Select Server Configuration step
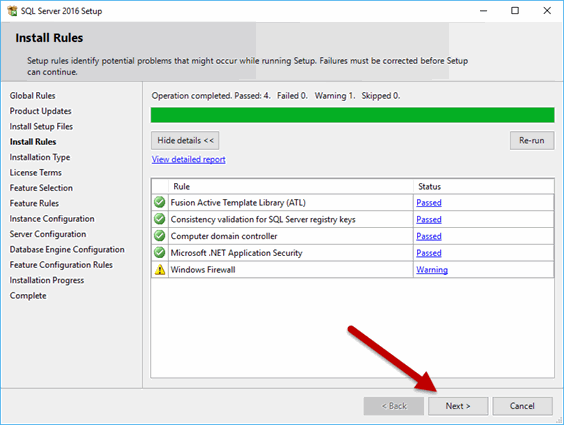 point(48,234)
